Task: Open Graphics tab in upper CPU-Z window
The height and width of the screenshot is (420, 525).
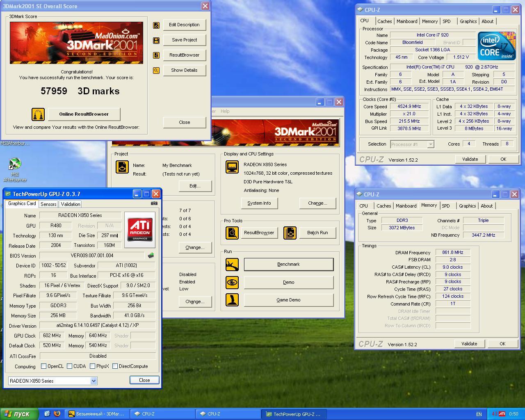Action: point(468,21)
